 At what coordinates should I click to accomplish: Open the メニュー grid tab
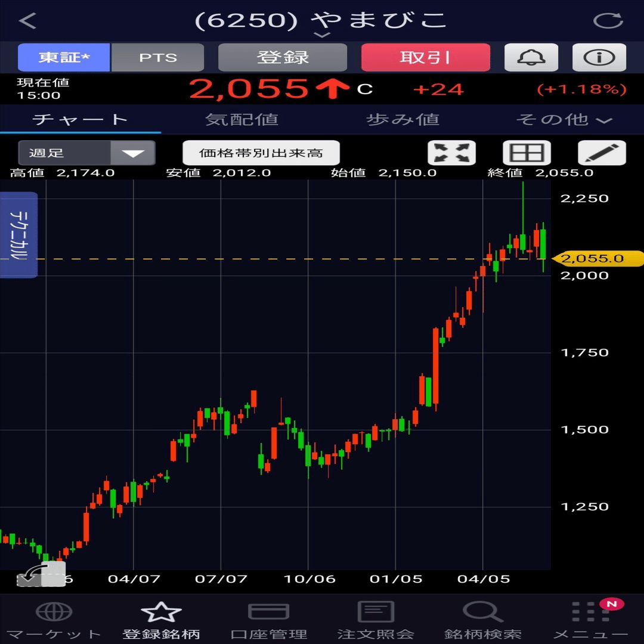(x=590, y=621)
